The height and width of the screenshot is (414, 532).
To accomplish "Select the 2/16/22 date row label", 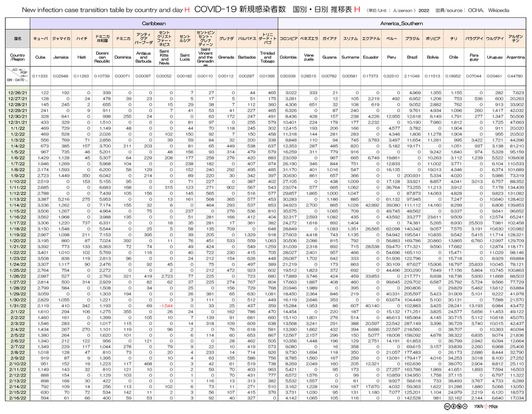I will (18, 398).
